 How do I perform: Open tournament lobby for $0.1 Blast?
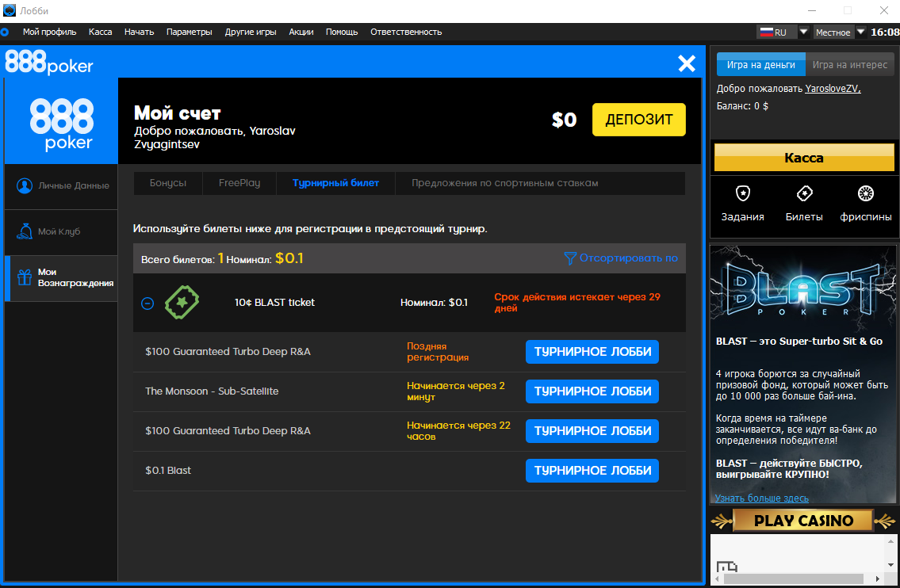pyautogui.click(x=592, y=471)
